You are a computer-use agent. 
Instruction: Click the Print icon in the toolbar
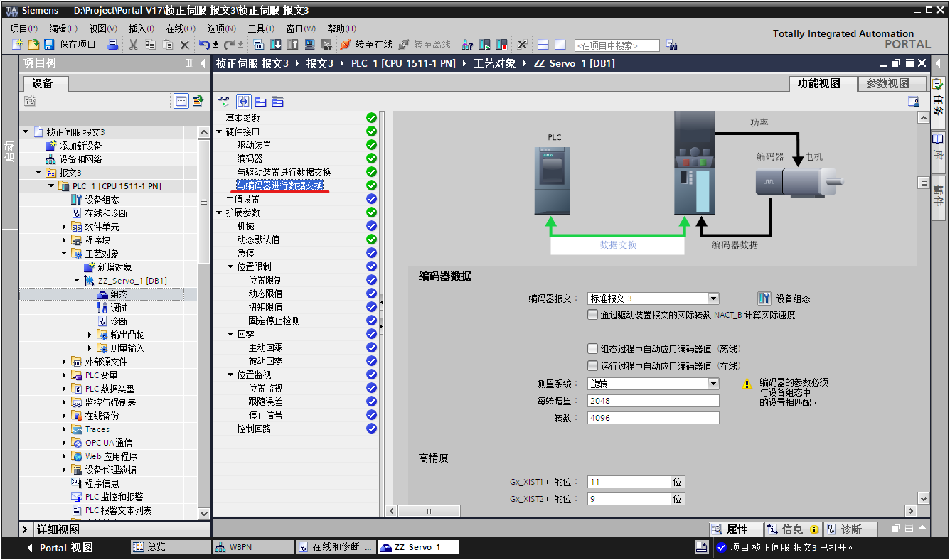click(113, 45)
